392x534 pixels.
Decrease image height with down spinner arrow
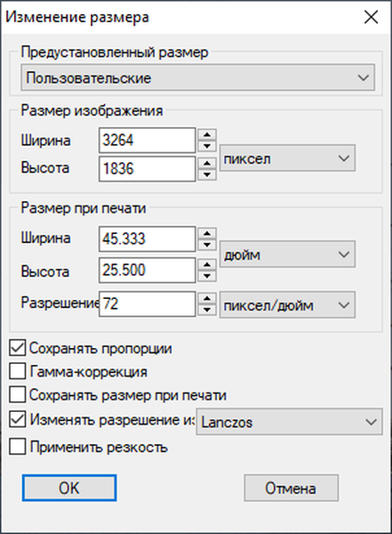[x=207, y=175]
